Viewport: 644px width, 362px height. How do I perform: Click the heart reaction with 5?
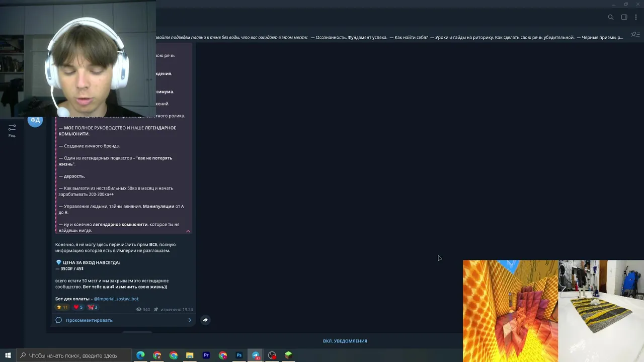[x=78, y=307]
